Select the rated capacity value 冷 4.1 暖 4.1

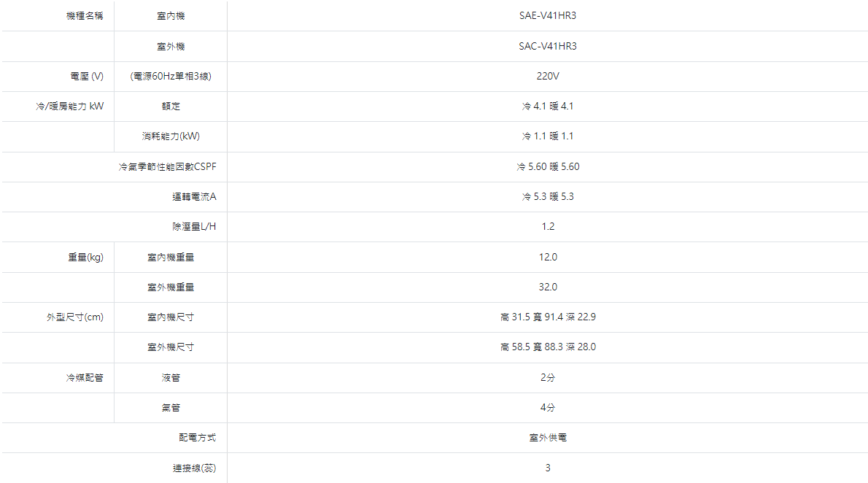point(548,106)
